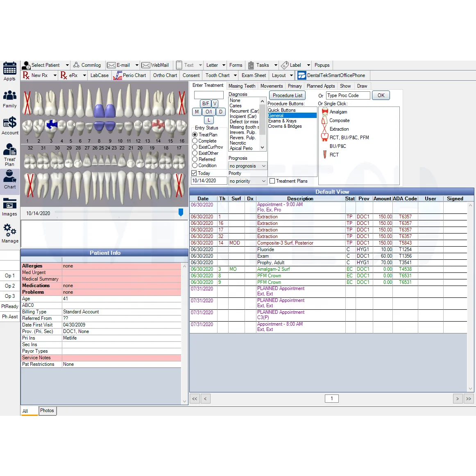Switch to the Missing Teeth tab
Image resolution: width=476 pixels, height=476 pixels.
pyautogui.click(x=242, y=86)
